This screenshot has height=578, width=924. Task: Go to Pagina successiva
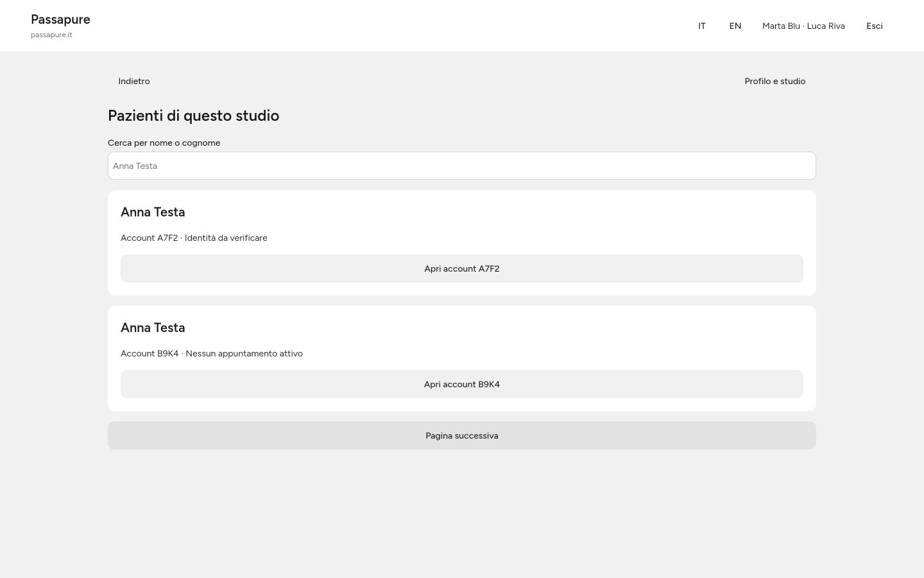(462, 435)
